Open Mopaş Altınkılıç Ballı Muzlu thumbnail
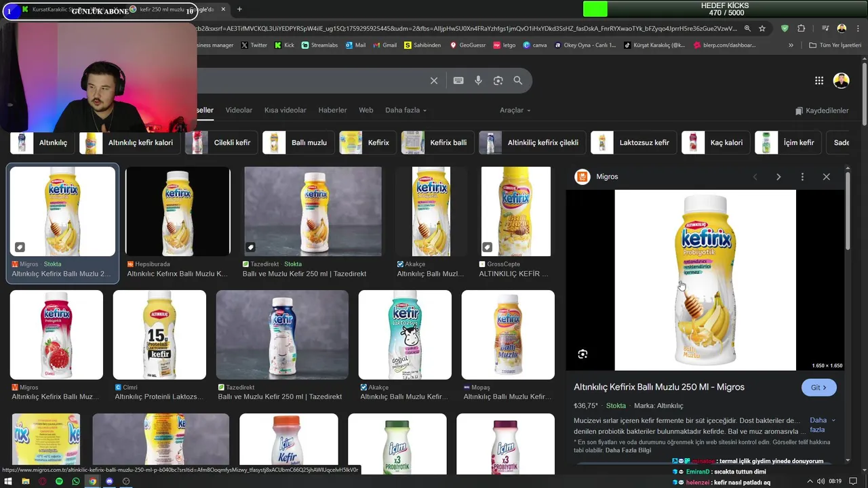Screen dimensions: 868x488 coord(508,335)
